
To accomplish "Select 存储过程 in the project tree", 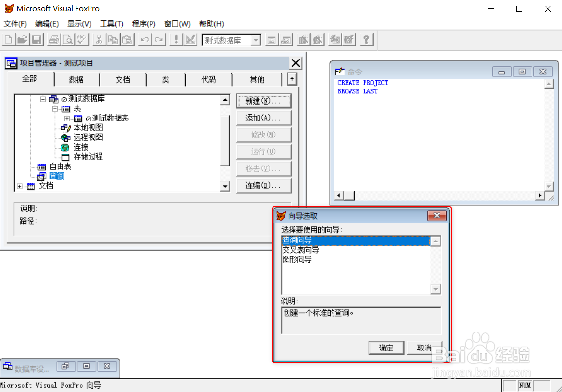I will click(x=88, y=157).
